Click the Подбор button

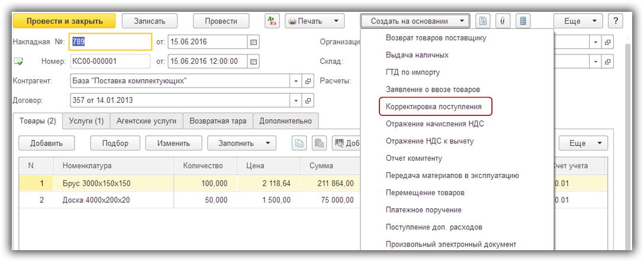(x=115, y=143)
